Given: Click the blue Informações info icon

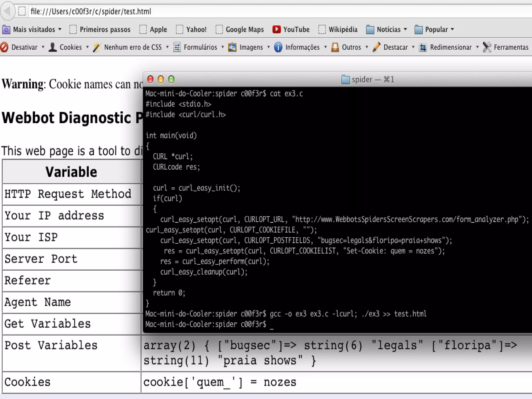Looking at the screenshot, I should [x=278, y=47].
